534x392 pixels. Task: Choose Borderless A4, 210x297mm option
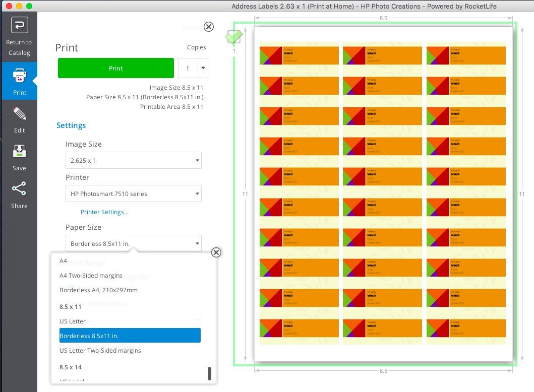[x=98, y=290]
